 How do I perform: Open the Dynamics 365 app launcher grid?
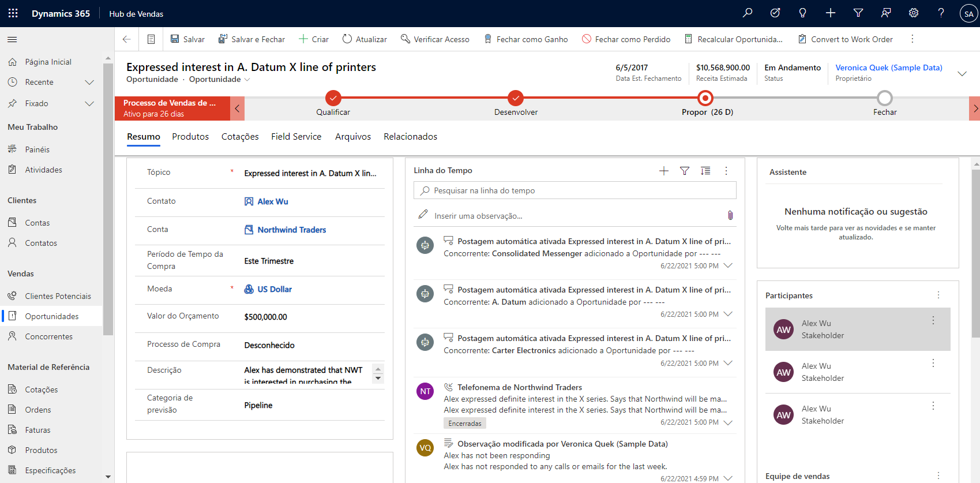coord(13,13)
